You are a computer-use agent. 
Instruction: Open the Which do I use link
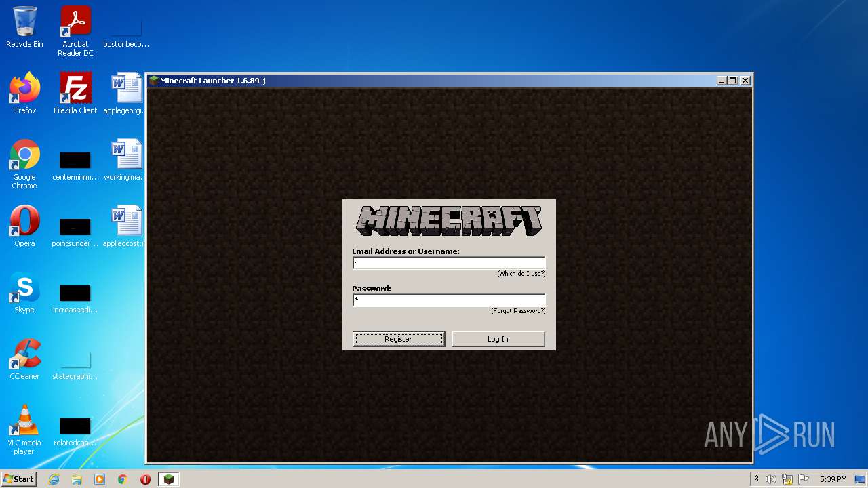(521, 274)
